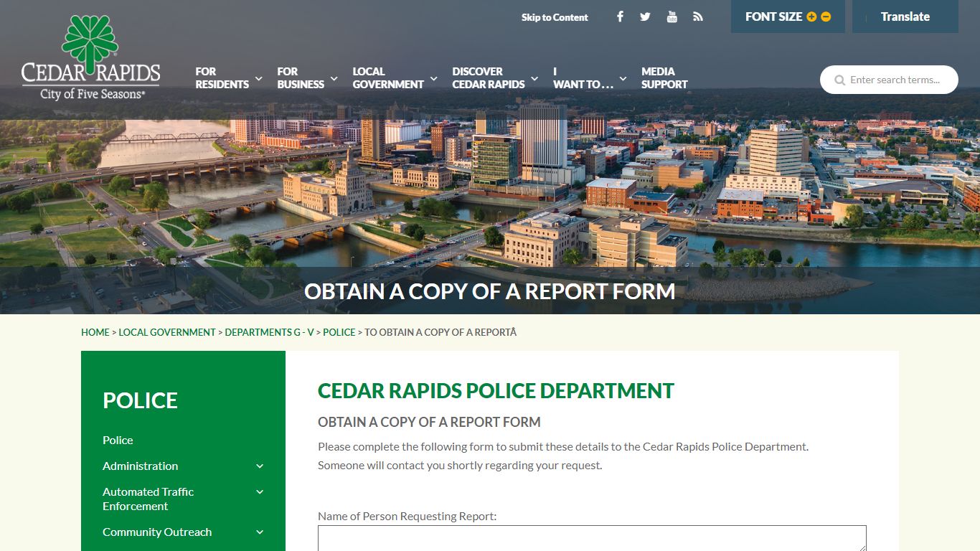Click the Cedar Rapids logo

click(x=90, y=57)
